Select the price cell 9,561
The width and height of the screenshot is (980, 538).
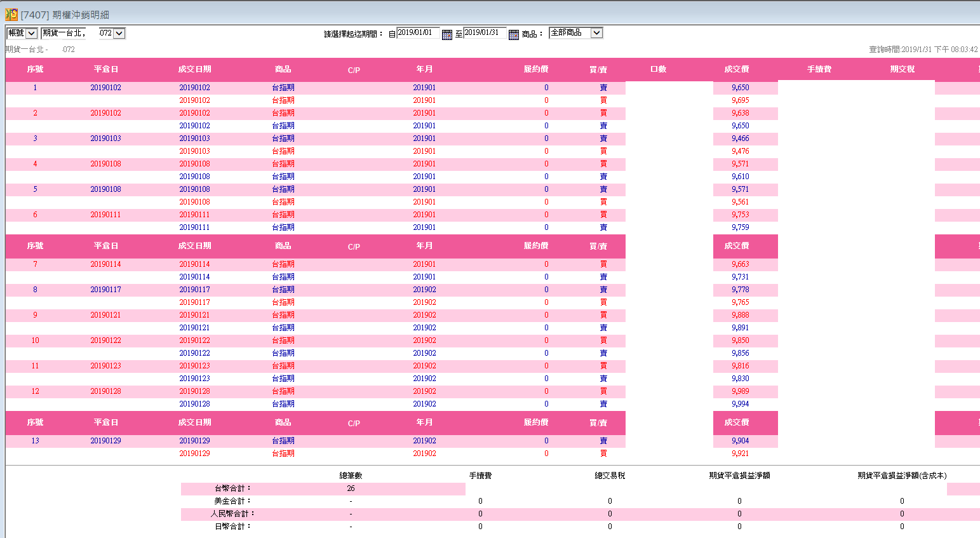(x=740, y=202)
